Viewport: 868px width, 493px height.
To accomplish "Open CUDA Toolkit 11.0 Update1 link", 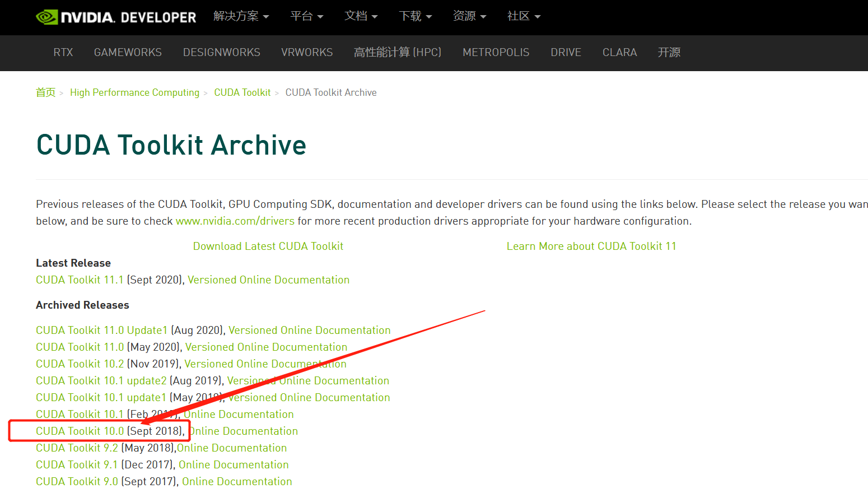I will tap(102, 330).
